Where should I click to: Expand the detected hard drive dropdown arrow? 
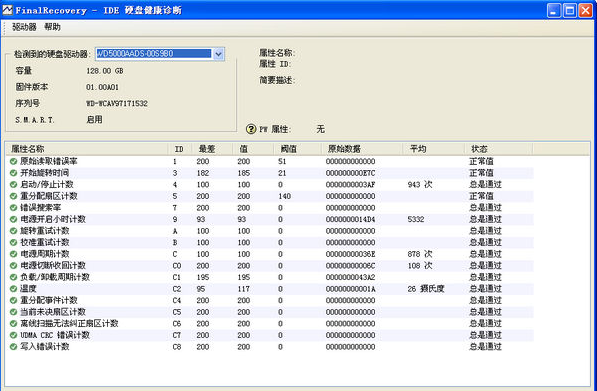click(218, 54)
